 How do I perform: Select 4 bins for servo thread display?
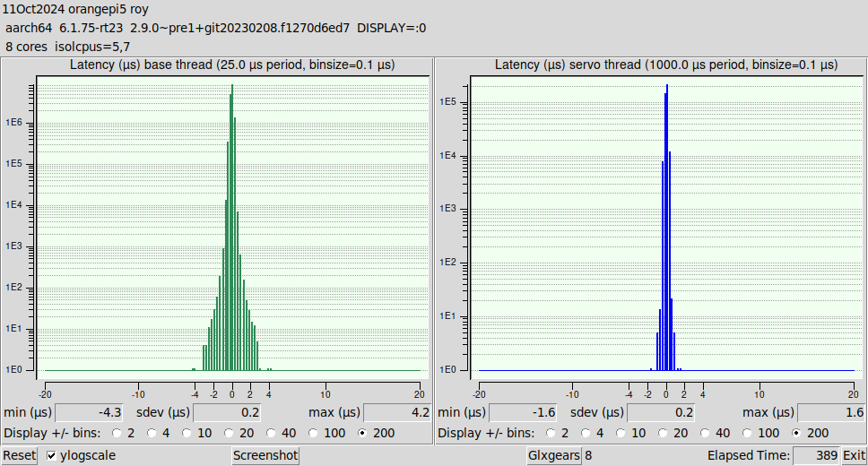[586, 433]
